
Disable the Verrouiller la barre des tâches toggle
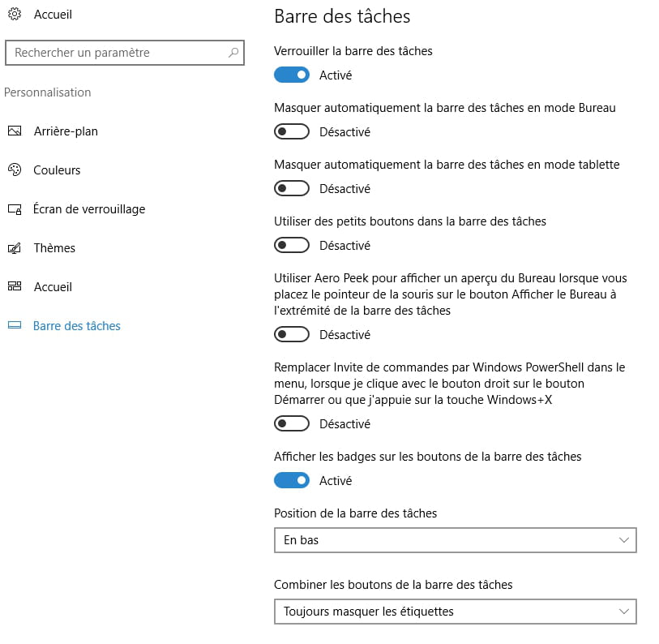(292, 75)
